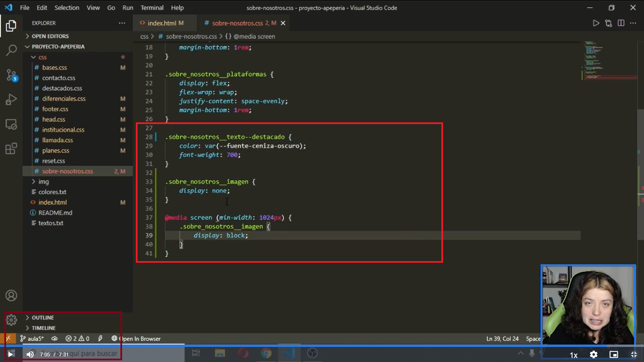Open the Extensions view

[x=11, y=149]
